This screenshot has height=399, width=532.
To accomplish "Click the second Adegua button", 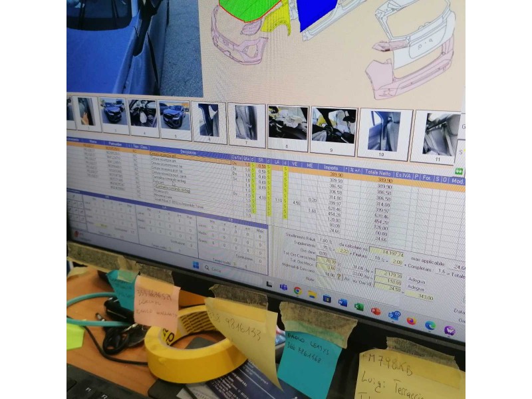I will coord(416,288).
